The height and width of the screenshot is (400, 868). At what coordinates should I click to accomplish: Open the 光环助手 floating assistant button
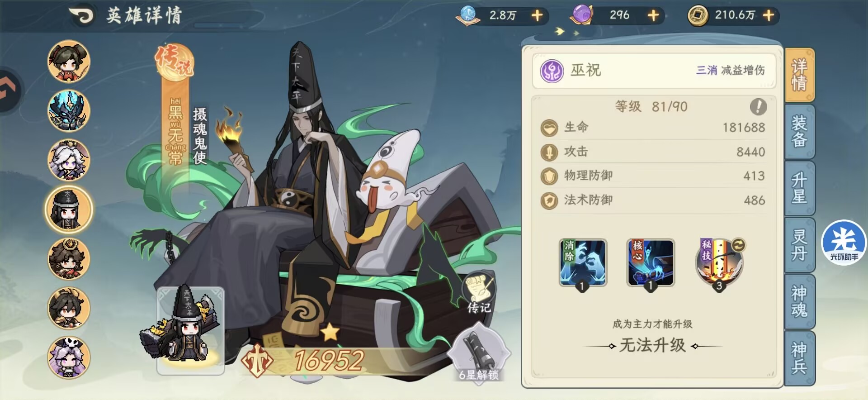(844, 243)
